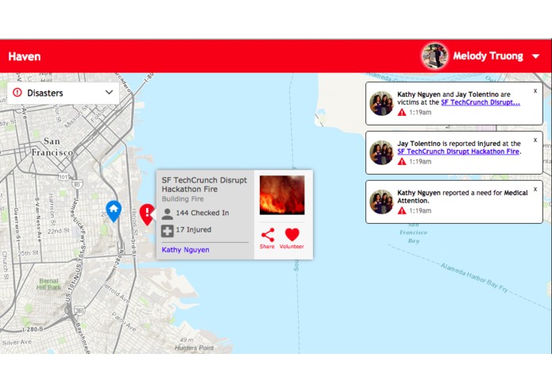Select the red disaster map pin
The width and height of the screenshot is (552, 392).
147,214
